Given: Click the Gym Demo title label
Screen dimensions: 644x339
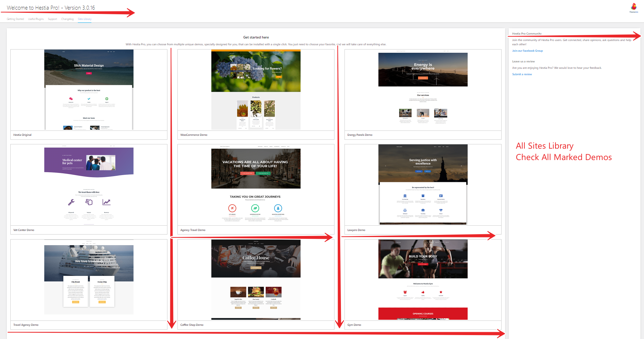Looking at the screenshot, I should (x=354, y=325).
